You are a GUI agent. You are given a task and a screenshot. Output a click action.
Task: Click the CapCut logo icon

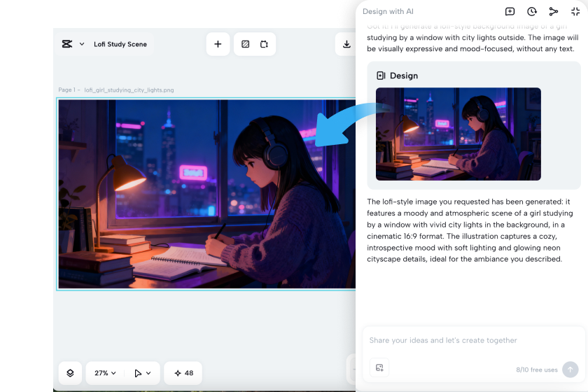(x=67, y=44)
